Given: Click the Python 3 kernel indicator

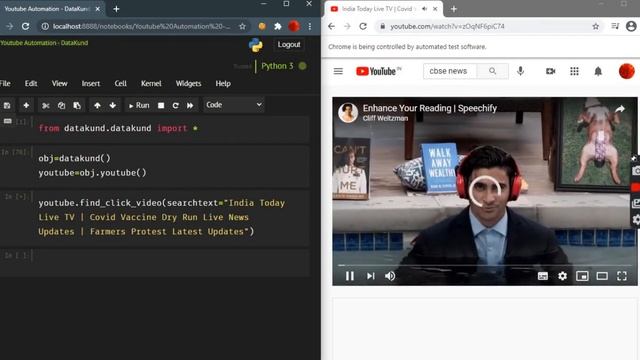Looking at the screenshot, I should (x=277, y=66).
